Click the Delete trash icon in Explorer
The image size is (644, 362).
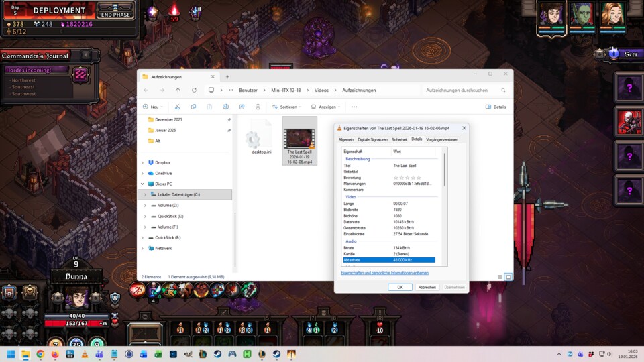coord(258,107)
